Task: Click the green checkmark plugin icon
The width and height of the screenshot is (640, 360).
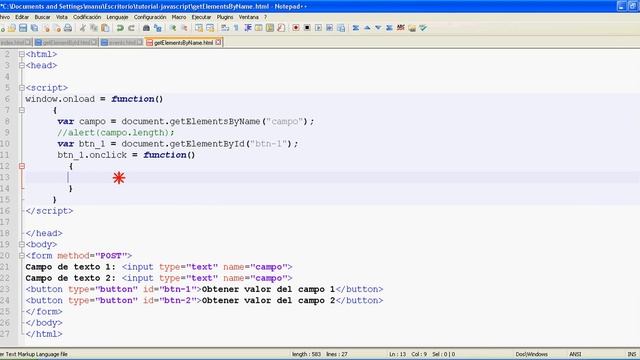Action: point(423,28)
